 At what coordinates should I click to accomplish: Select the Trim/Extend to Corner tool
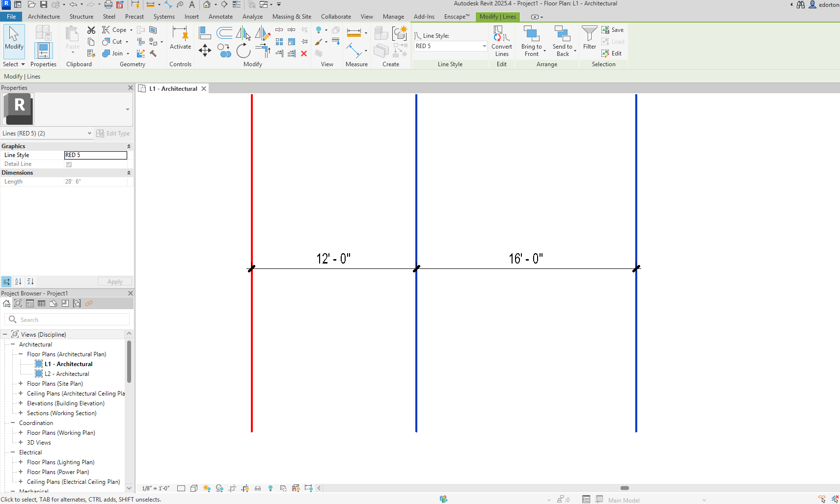coord(263,51)
